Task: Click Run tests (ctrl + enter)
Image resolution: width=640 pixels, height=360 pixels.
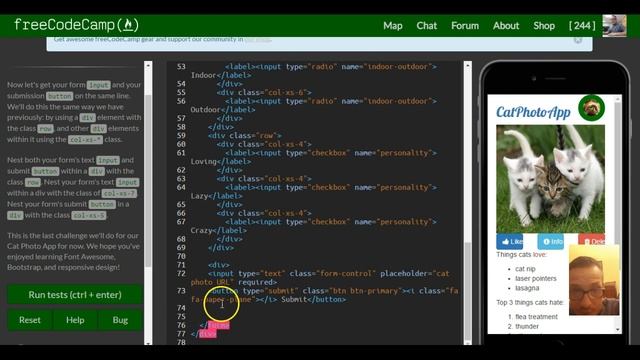Action: [x=75, y=295]
